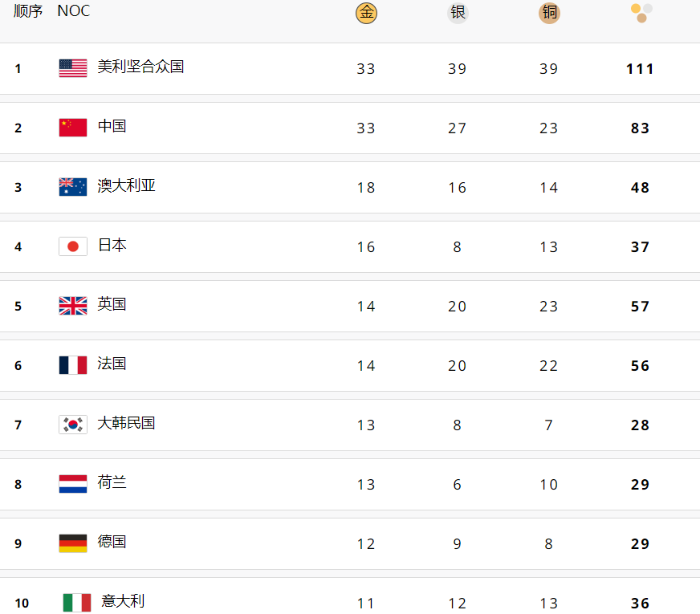Viewport: 700px width, 614px height.
Task: Open the 荷兰 country link
Action: tap(112, 482)
